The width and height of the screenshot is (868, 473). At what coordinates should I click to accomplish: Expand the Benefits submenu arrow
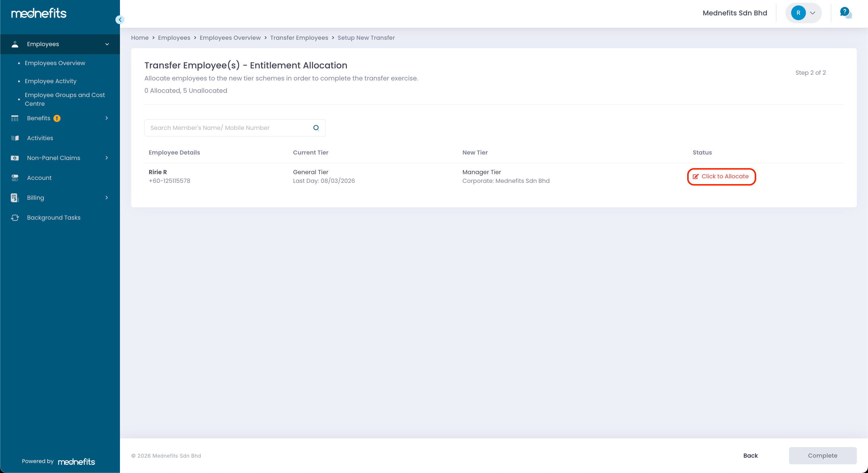click(106, 118)
